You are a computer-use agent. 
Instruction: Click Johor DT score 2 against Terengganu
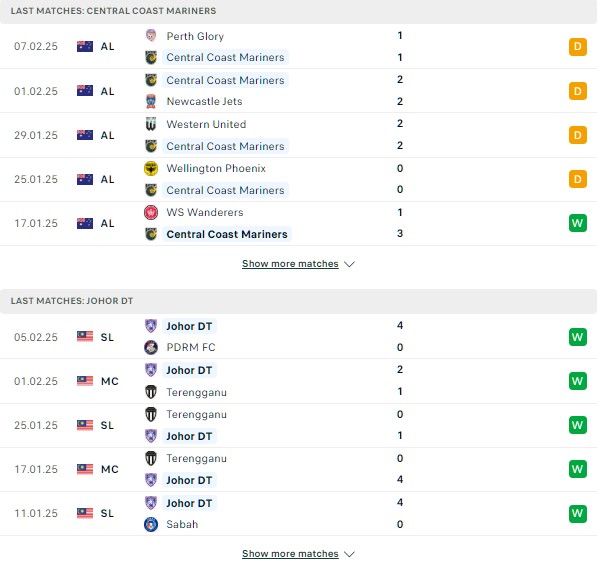(x=400, y=369)
